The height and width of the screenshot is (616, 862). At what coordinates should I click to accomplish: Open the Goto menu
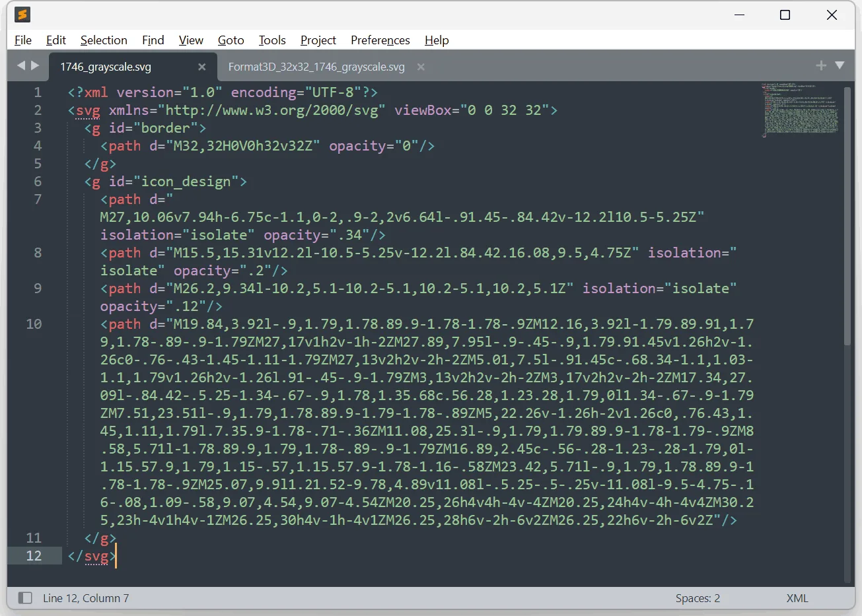[x=231, y=40]
